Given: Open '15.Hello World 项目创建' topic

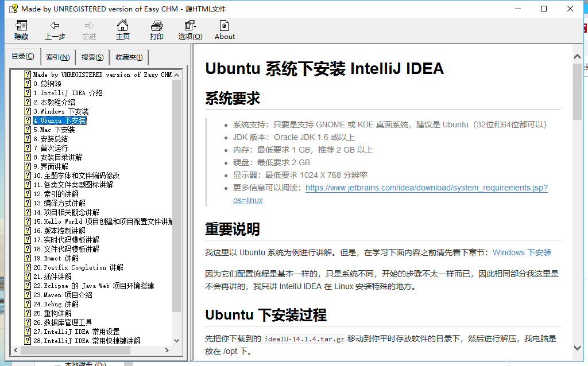Looking at the screenshot, I should [102, 221].
